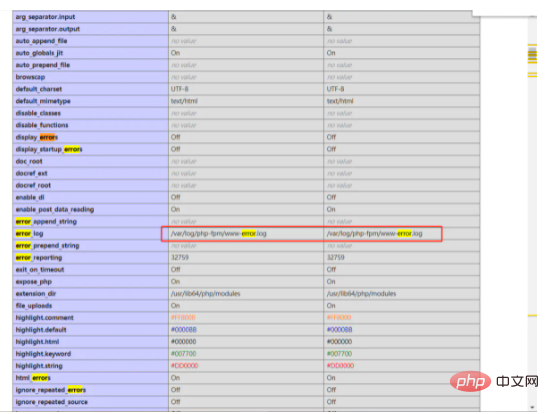Select the enable_post_data_reading directive name

point(55,209)
